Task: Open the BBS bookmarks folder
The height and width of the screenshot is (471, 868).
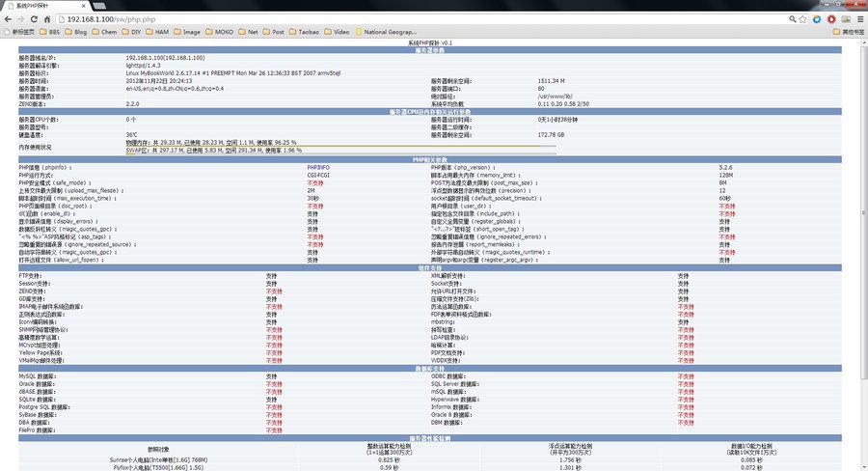Action: coord(50,32)
